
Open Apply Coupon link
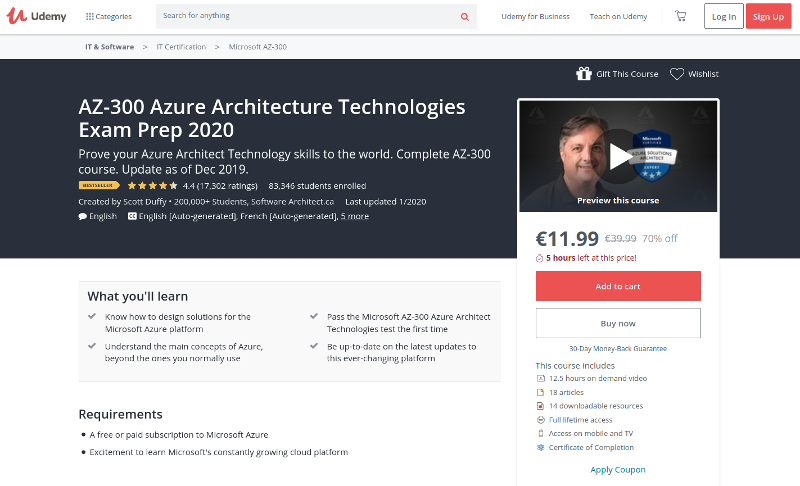(618, 470)
